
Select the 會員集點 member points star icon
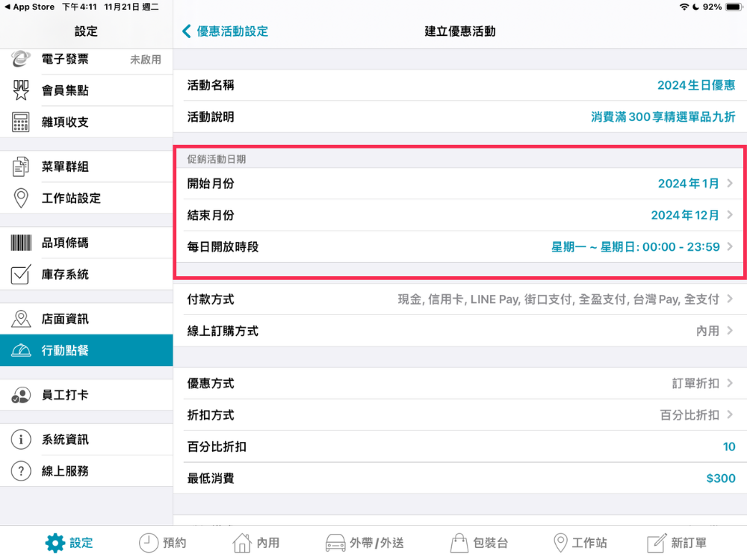21,90
